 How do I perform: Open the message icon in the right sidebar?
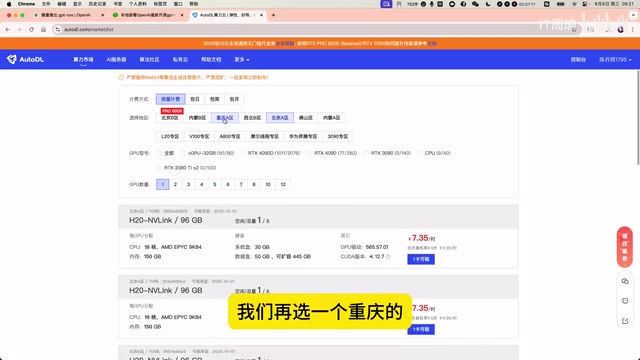coord(625,301)
